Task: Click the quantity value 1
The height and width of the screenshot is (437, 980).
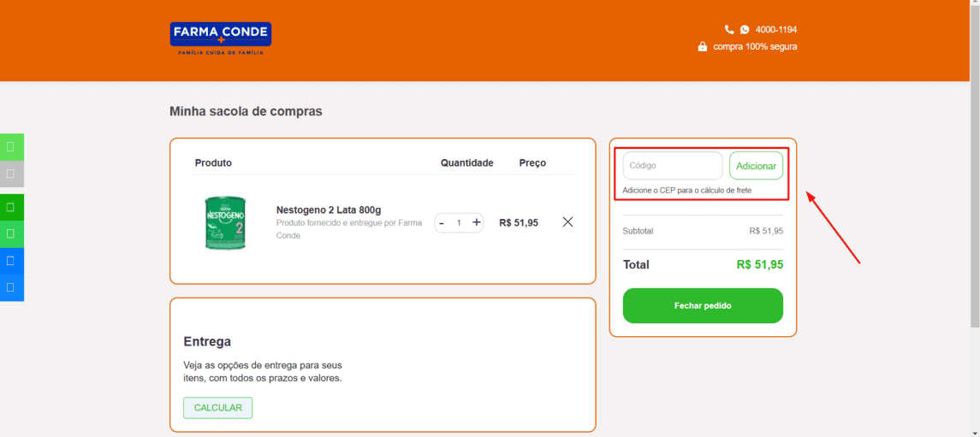Action: (x=459, y=223)
